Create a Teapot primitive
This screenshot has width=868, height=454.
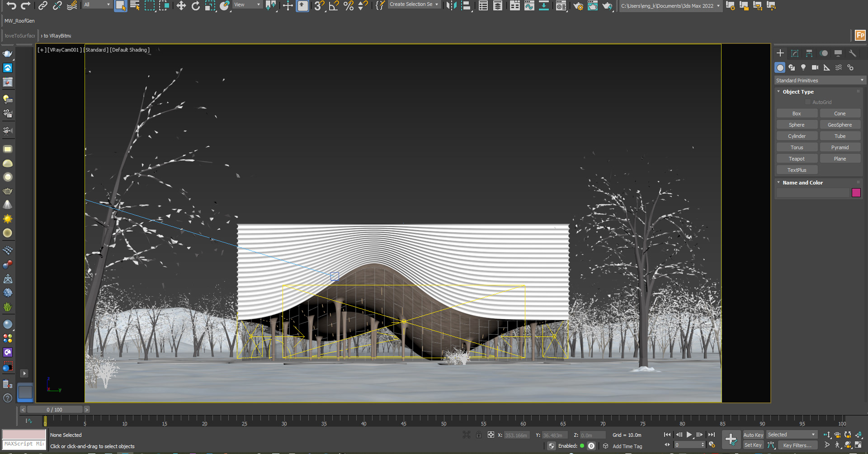(x=797, y=158)
